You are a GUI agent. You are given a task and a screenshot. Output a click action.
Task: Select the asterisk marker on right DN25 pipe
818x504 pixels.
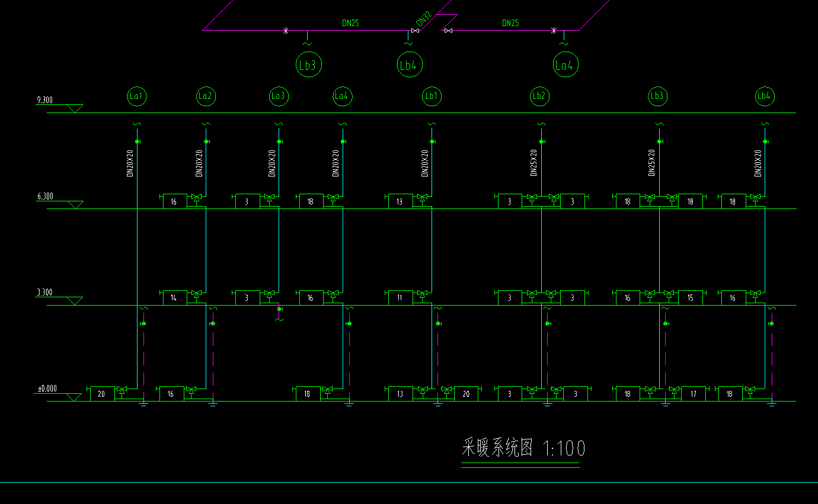(x=554, y=30)
